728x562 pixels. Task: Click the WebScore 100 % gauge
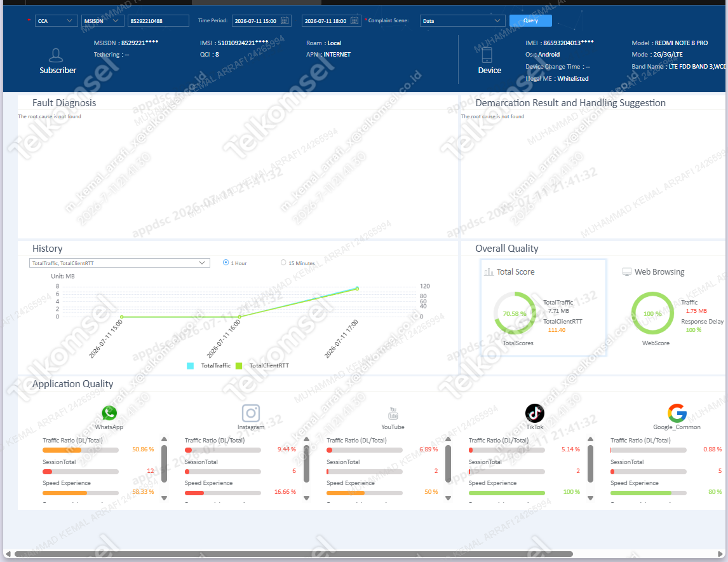pyautogui.click(x=652, y=313)
